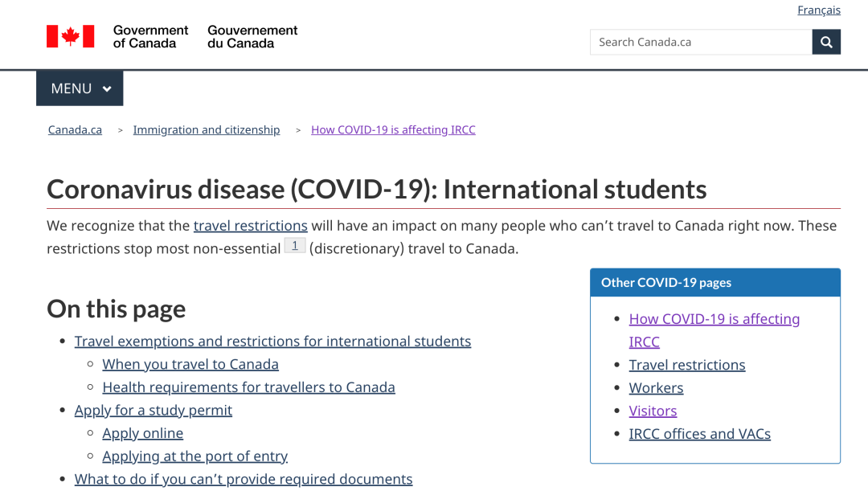Open Immigration and citizenship breadcrumb
Screen dimensions: 868x491
tap(207, 130)
